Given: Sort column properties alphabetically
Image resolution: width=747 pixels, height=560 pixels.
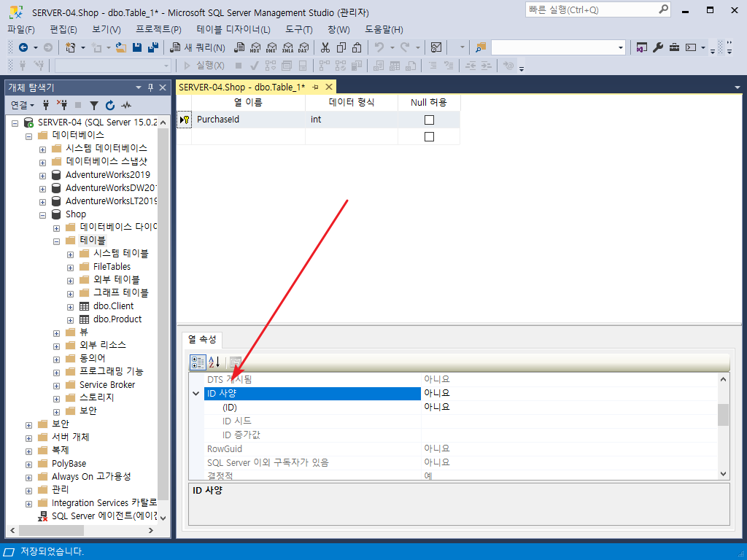Looking at the screenshot, I should click(214, 362).
